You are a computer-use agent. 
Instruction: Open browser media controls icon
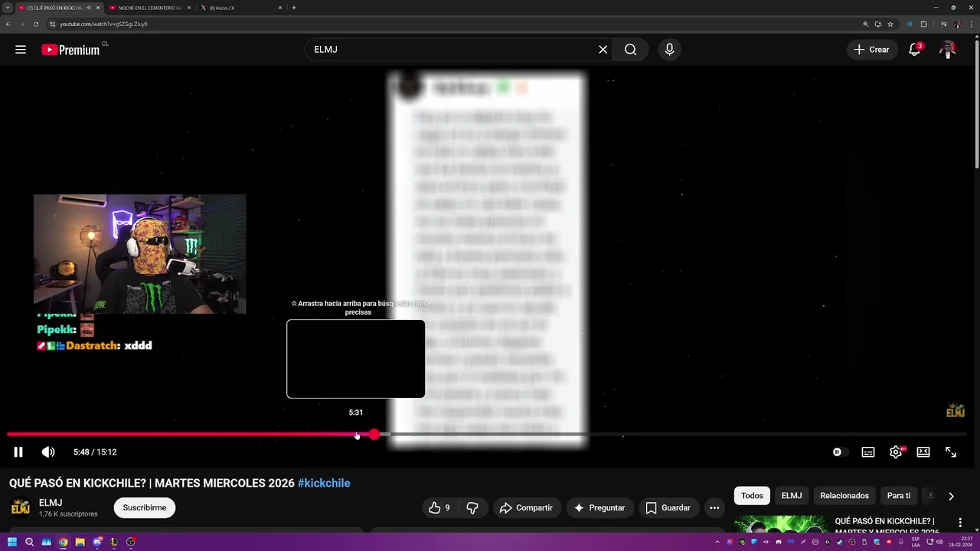coord(943,24)
